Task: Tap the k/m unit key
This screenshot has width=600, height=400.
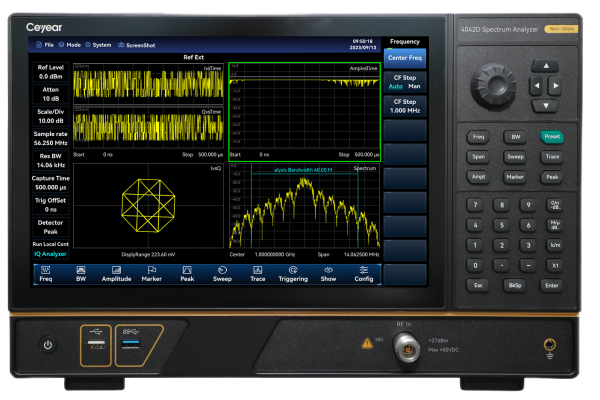Action: click(555, 246)
